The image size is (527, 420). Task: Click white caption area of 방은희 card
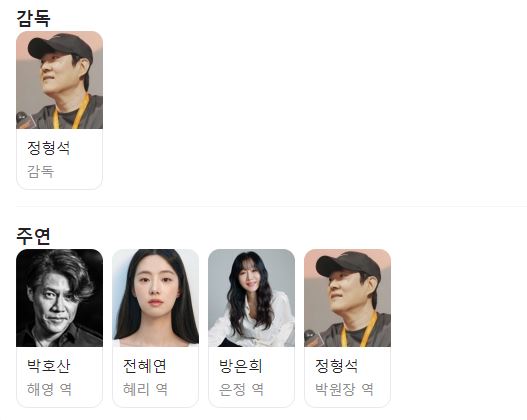252,377
